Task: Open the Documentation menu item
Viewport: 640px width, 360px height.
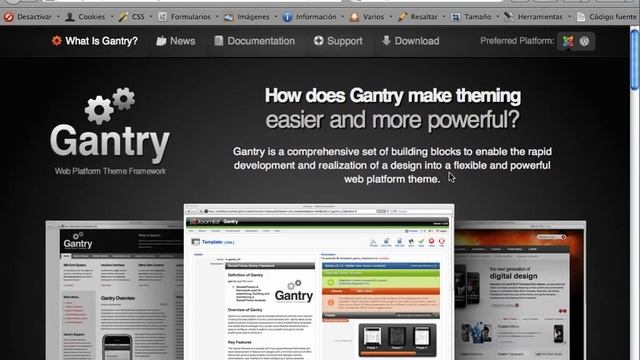Action: pos(261,41)
